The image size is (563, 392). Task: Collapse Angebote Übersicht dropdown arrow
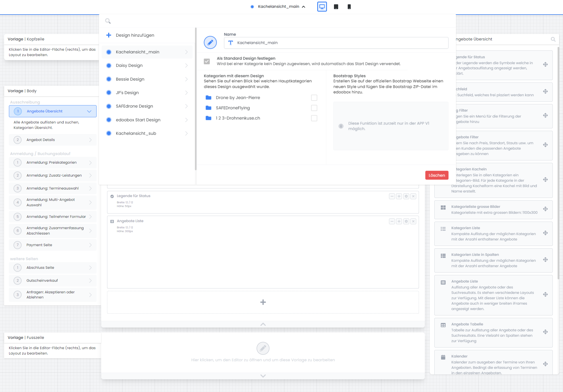89,111
